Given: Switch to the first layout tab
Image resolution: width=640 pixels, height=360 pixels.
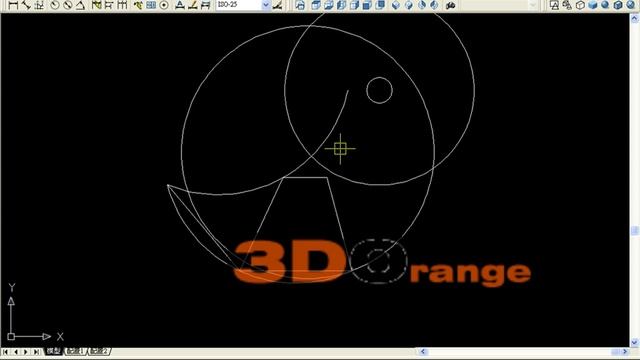Looking at the screenshot, I should (76, 351).
